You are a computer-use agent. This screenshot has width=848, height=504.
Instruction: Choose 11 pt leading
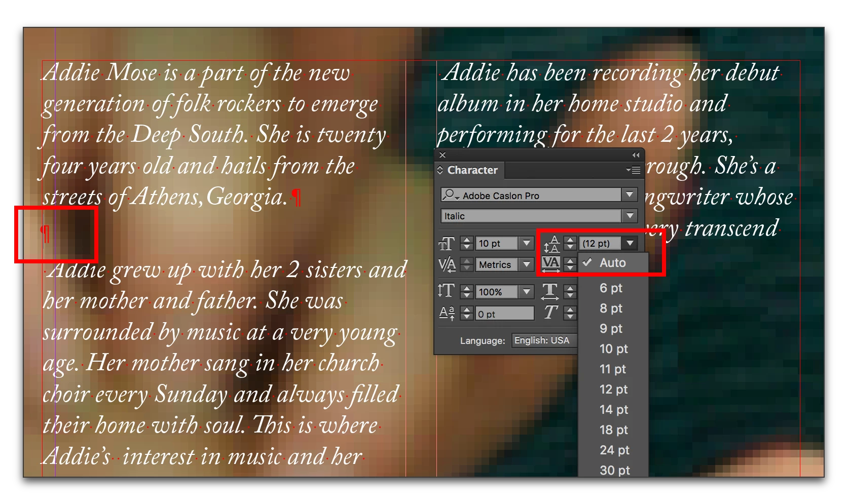click(613, 369)
